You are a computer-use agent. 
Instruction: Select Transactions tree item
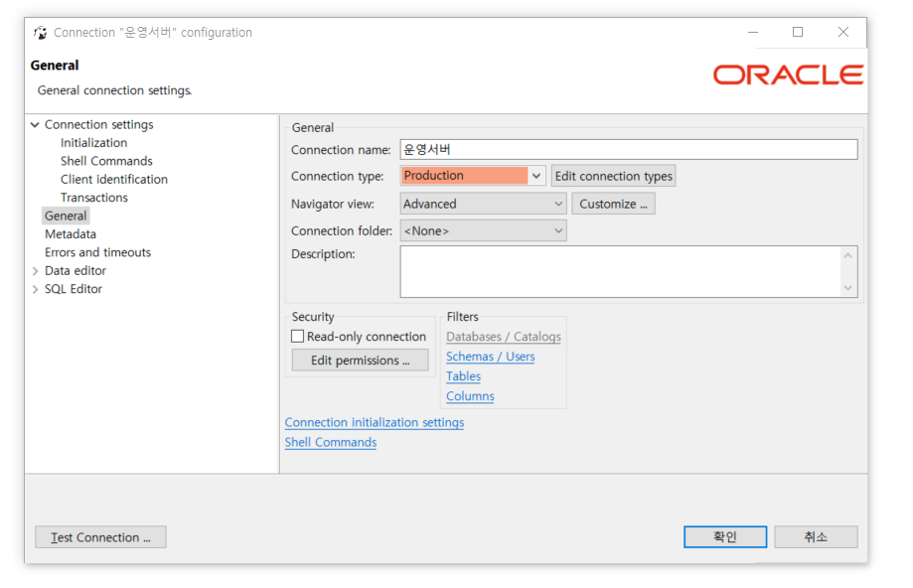94,198
